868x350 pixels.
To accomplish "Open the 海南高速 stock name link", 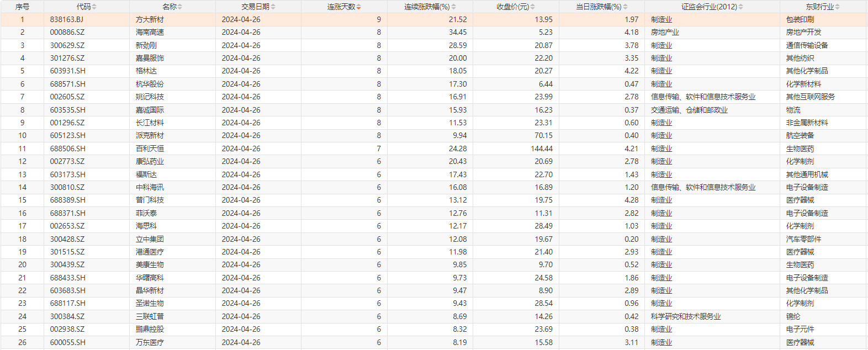I will (150, 32).
